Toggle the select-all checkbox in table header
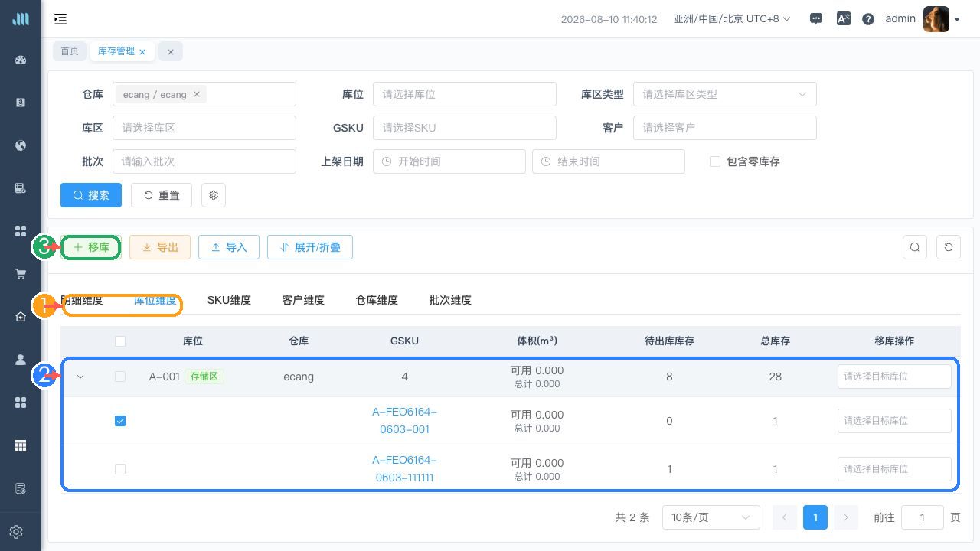This screenshot has width=980, height=551. (x=120, y=341)
